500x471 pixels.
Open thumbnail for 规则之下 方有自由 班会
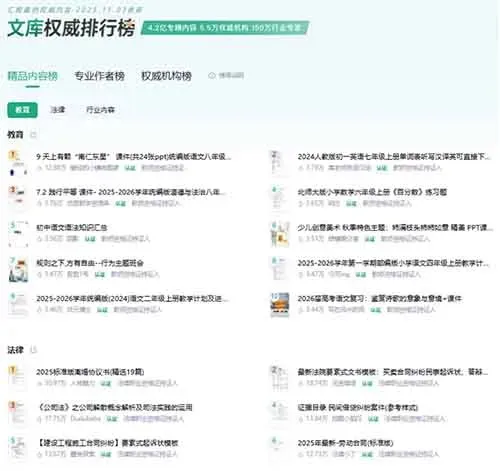coord(18,269)
